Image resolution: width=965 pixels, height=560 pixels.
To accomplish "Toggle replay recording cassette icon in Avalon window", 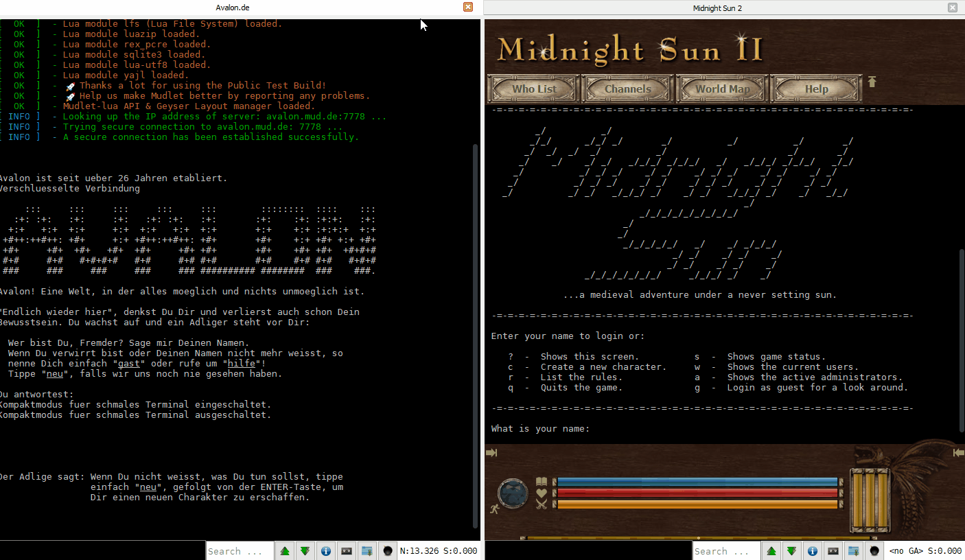I will (x=347, y=550).
